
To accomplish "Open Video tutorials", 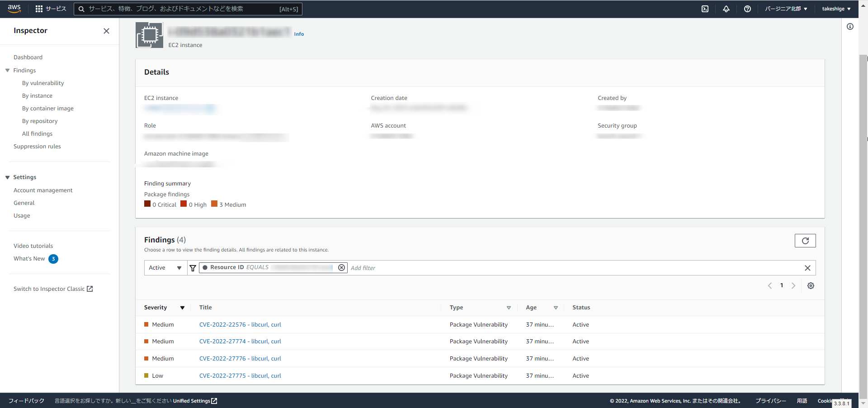I will [33, 246].
